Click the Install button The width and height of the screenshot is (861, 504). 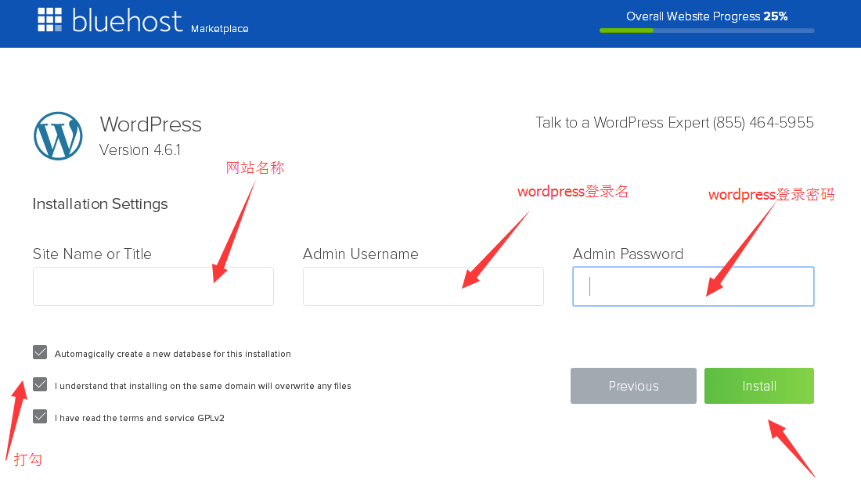(758, 386)
